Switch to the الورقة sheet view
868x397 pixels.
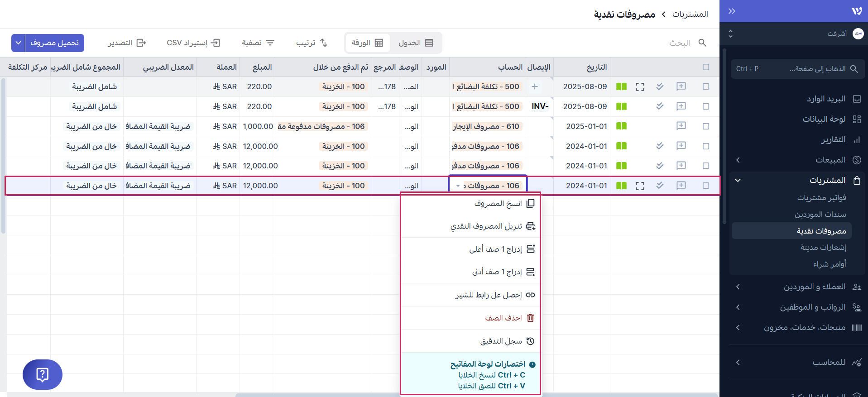click(x=367, y=43)
